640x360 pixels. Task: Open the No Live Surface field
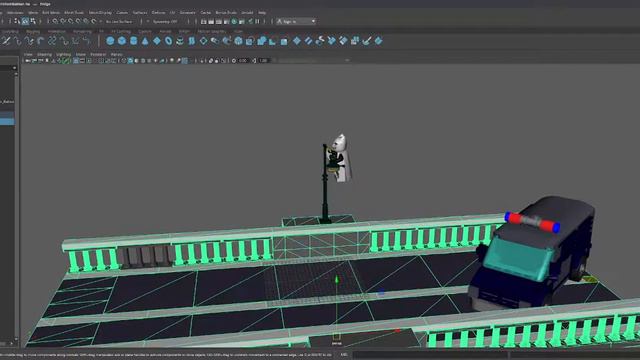(119, 21)
